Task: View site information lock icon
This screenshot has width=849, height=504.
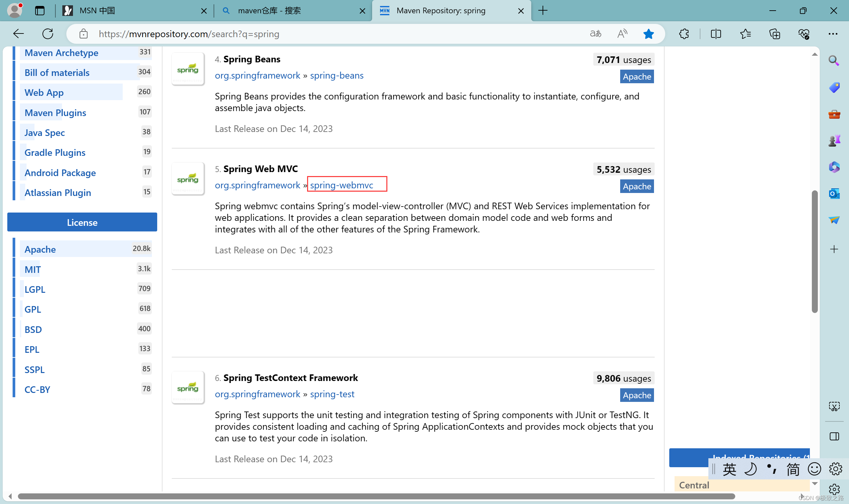Action: (84, 33)
